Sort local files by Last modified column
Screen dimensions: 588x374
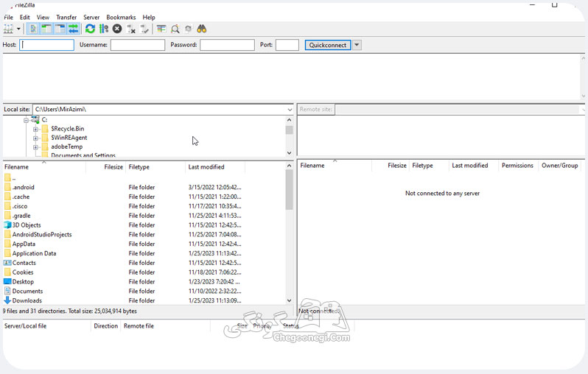tap(215, 167)
